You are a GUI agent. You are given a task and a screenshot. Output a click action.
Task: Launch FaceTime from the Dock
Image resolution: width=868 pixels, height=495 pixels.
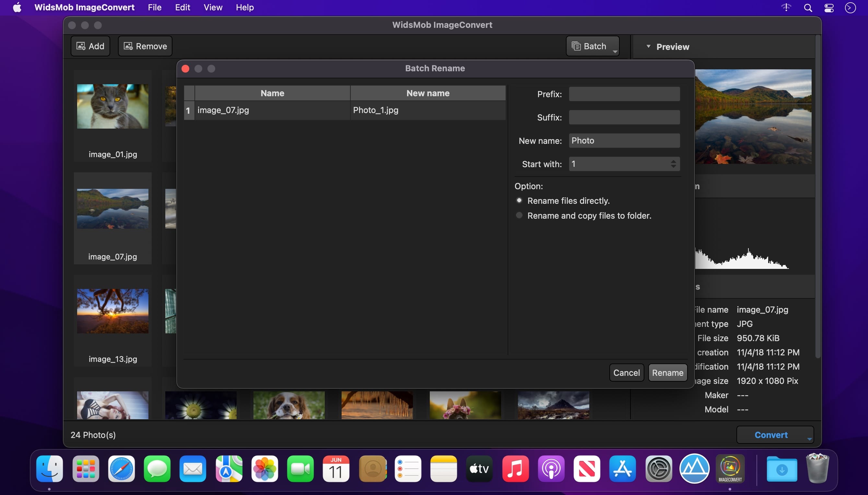(x=300, y=469)
